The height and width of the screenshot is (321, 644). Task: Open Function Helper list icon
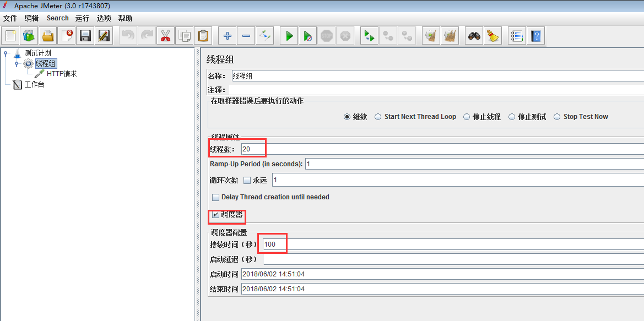[x=517, y=36]
